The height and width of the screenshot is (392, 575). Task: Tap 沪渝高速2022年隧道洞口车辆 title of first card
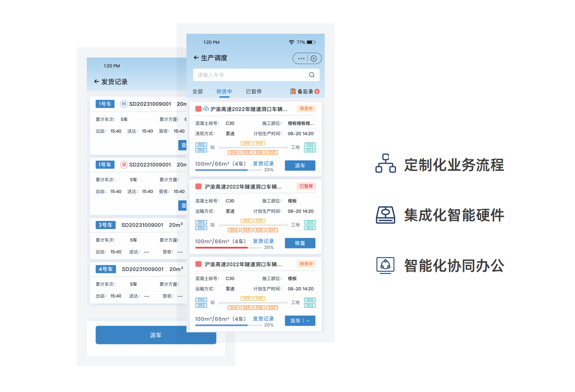249,109
